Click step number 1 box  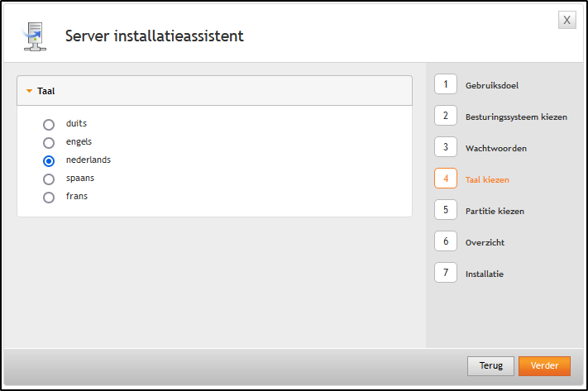coord(446,84)
